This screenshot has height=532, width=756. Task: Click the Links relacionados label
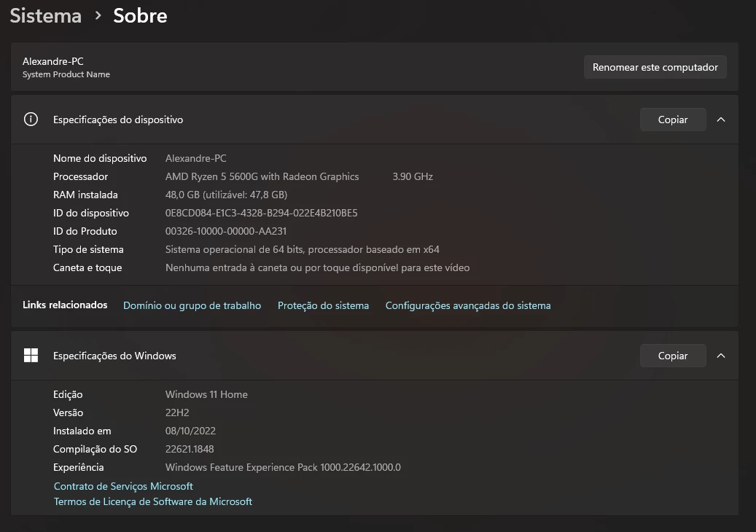65,305
